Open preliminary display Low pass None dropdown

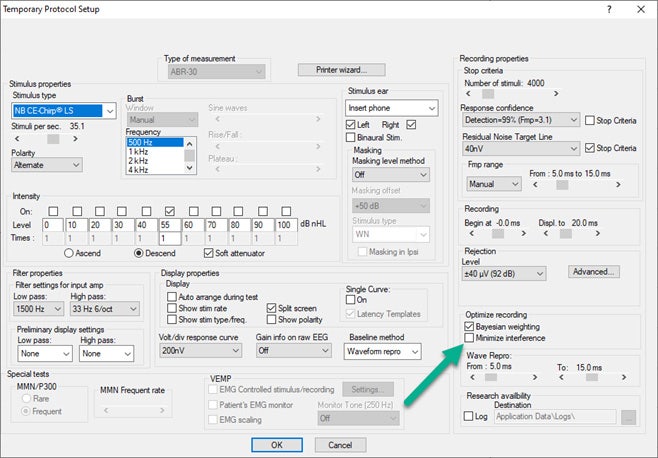click(x=45, y=354)
